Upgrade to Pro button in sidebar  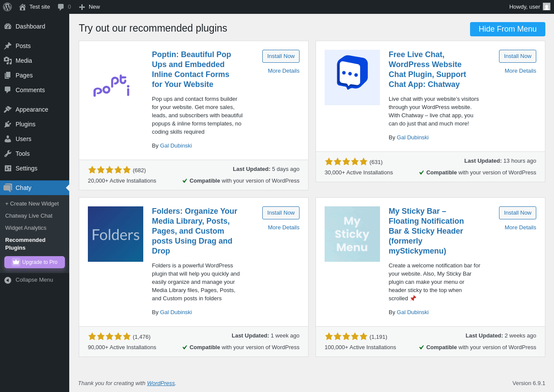coord(35,262)
